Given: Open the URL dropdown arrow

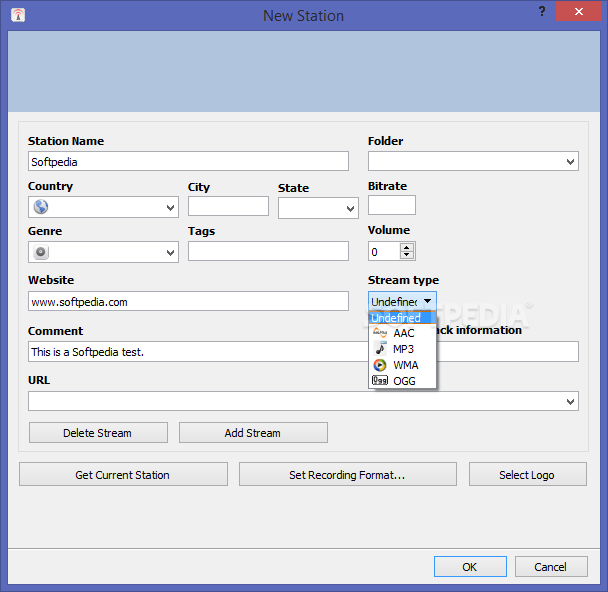Looking at the screenshot, I should point(570,401).
